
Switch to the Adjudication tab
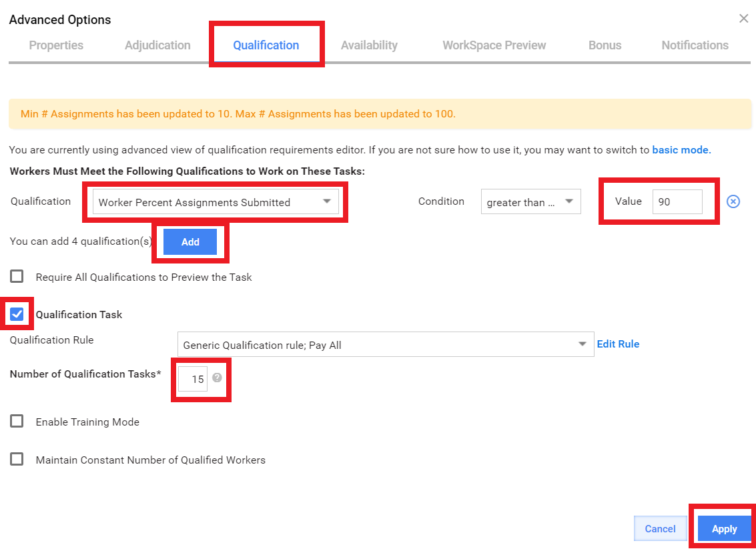[157, 45]
